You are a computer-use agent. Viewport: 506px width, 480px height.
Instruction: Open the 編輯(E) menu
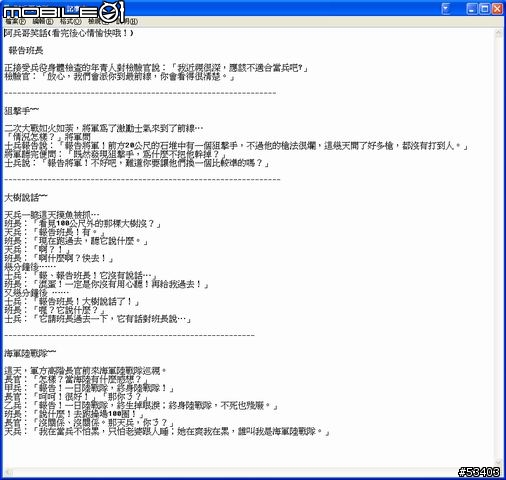click(x=43, y=22)
